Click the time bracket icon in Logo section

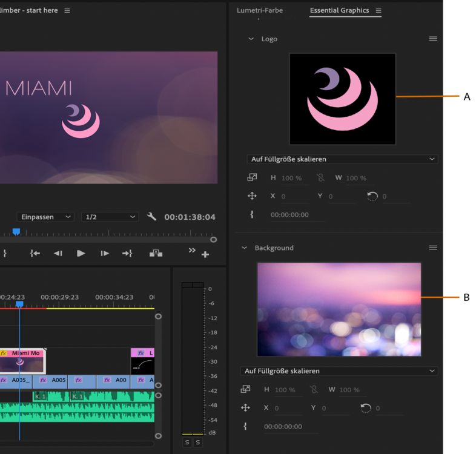pyautogui.click(x=252, y=214)
